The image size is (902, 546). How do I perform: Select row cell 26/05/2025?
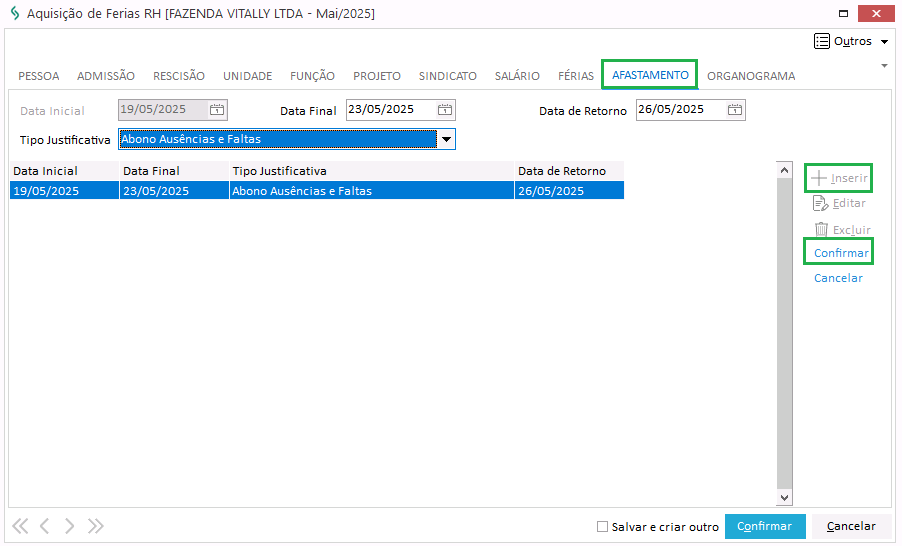tap(569, 190)
